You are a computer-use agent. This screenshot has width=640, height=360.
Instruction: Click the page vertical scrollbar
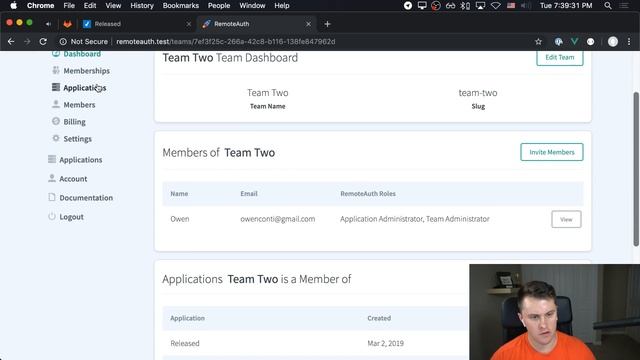coord(636,169)
